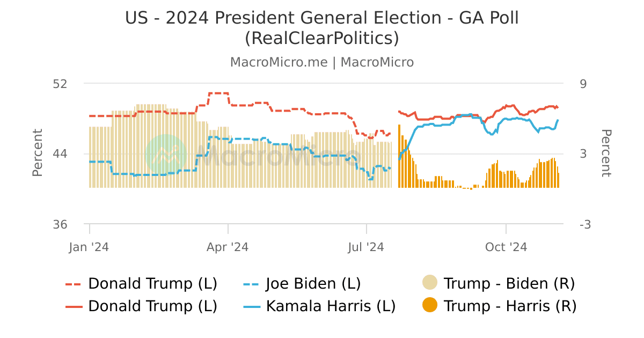This screenshot has width=644, height=338.
Task: Click the dashed blue Joe Biden legend line
Action: (x=252, y=283)
